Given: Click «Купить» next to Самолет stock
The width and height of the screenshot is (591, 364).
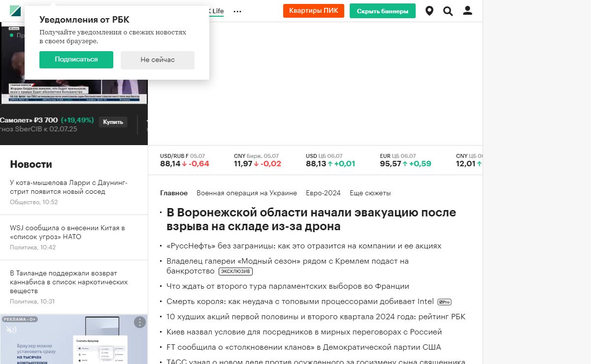Looking at the screenshot, I should [113, 122].
